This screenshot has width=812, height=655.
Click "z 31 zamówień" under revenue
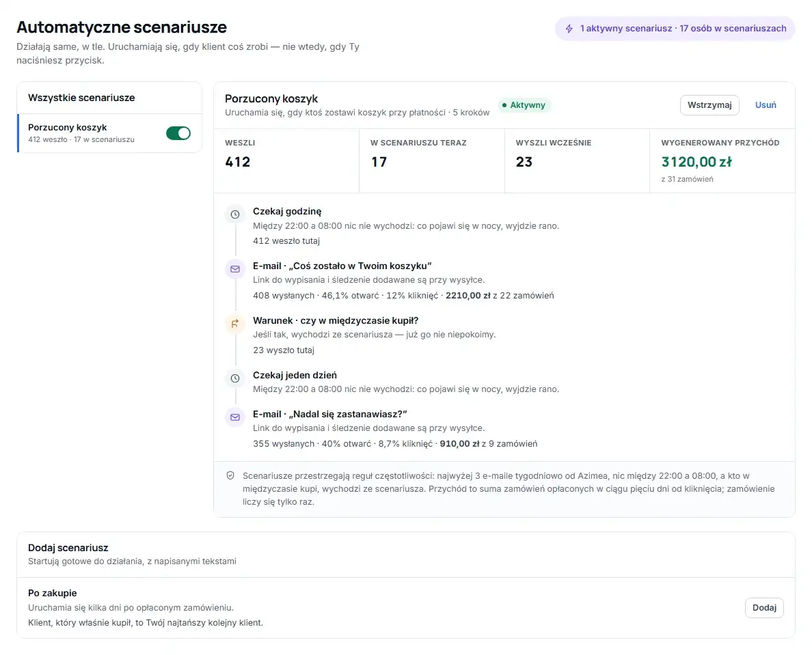coord(687,179)
